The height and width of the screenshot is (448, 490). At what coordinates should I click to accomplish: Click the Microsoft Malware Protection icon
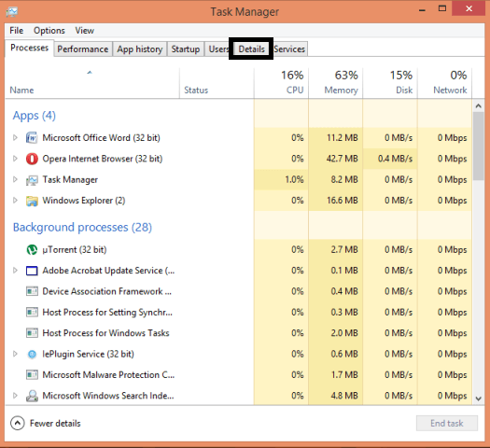click(32, 374)
